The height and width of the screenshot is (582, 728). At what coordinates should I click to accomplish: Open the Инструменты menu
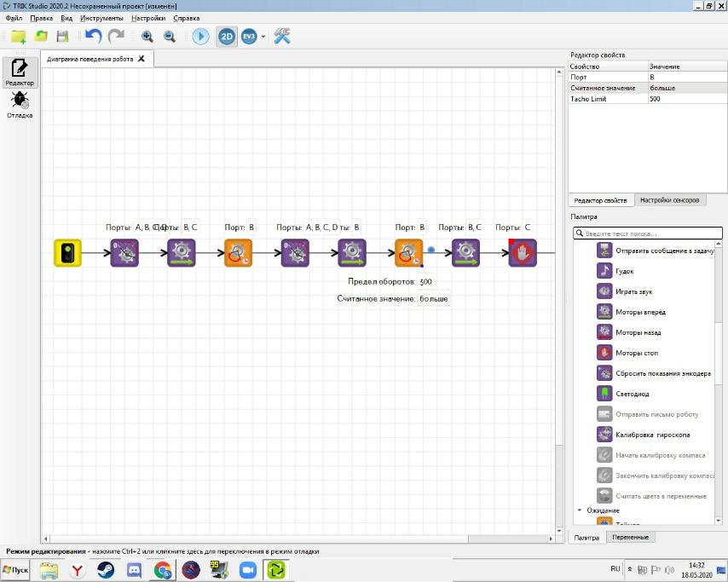point(101,18)
